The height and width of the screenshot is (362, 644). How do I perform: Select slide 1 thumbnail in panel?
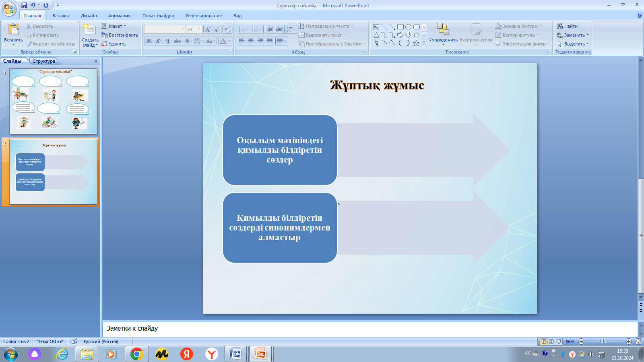pyautogui.click(x=53, y=101)
